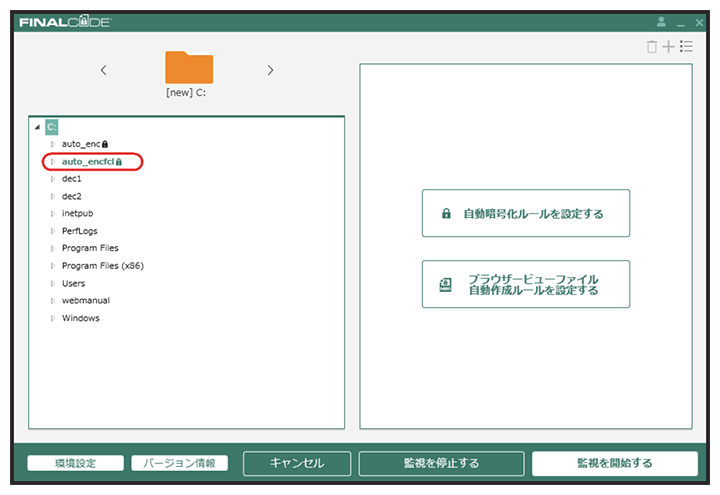Click lock icon next to auto_encfcl
Viewport: 720px width, 495px height.
(x=119, y=162)
